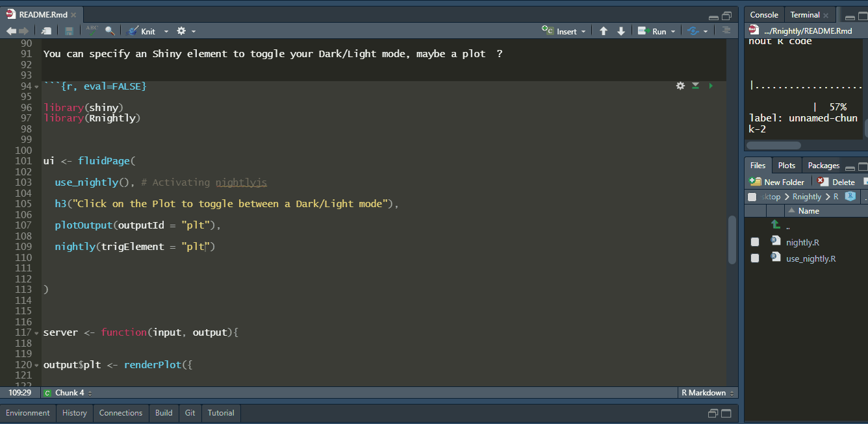868x424 pixels.
Task: Click the New Folder button
Action: click(777, 182)
